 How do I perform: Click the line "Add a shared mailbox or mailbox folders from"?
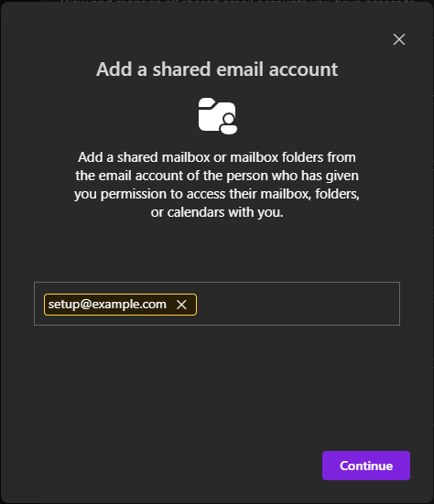click(x=217, y=157)
